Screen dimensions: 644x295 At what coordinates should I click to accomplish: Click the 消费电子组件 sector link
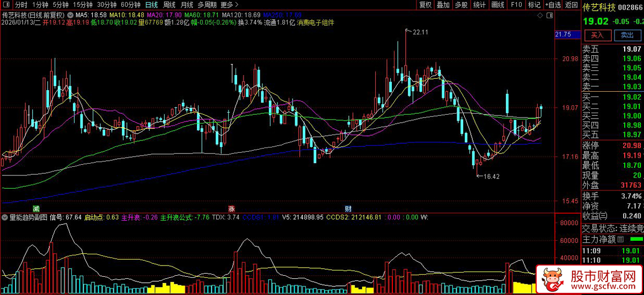coord(315,23)
